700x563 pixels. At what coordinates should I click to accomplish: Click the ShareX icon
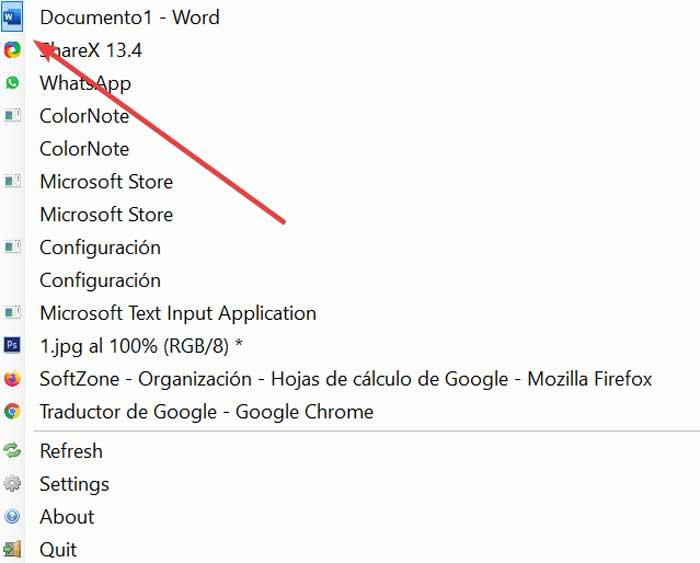(x=12, y=50)
